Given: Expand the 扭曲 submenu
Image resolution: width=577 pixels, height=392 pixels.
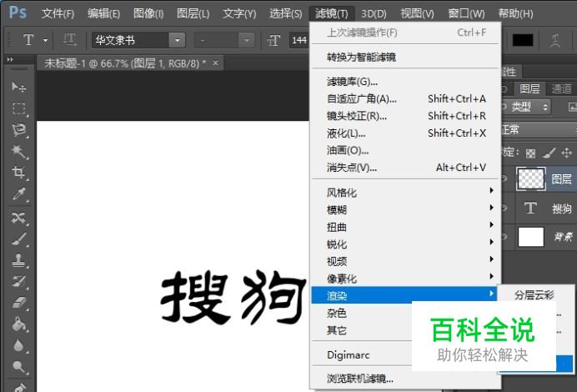Looking at the screenshot, I should [x=404, y=227].
